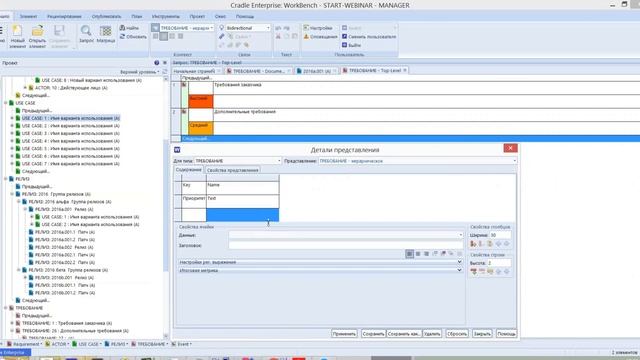Click the third cell alignment icon in the dialog
The image size is (640, 360).
pos(427,254)
